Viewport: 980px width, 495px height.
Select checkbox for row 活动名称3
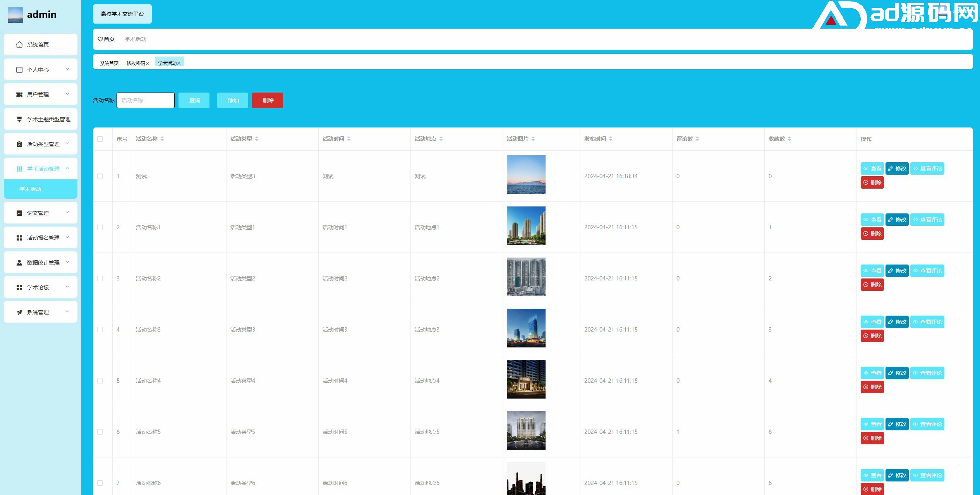[x=100, y=330]
